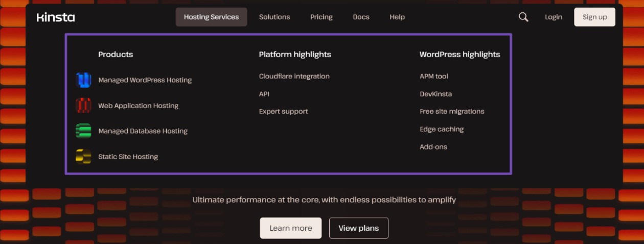Screen dimensions: 644x244
Task: Open Cloudflare integration highlight
Action: (294, 76)
